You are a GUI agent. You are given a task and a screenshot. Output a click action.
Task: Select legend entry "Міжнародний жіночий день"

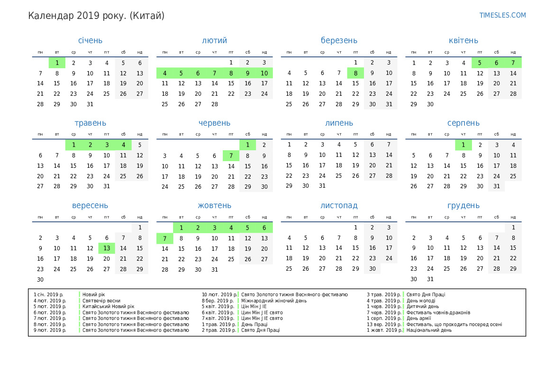coord(273,301)
